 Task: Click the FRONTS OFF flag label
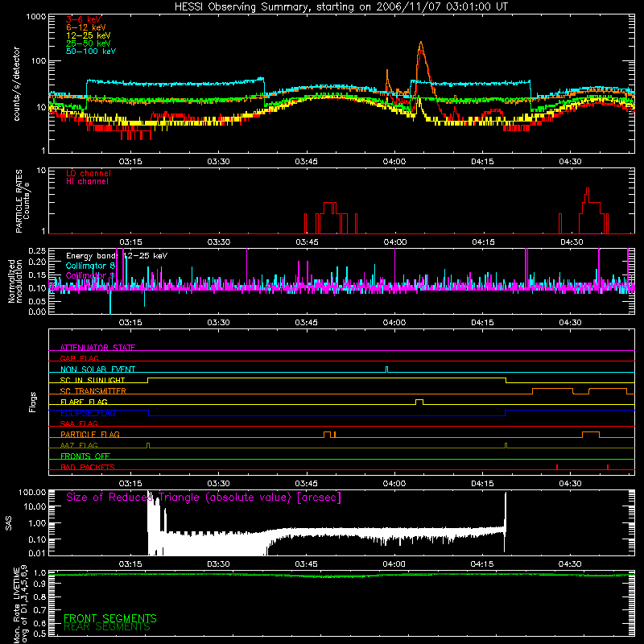[85, 456]
